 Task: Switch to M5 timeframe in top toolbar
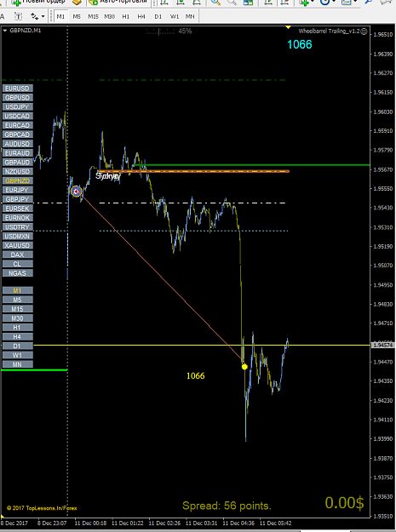click(77, 16)
